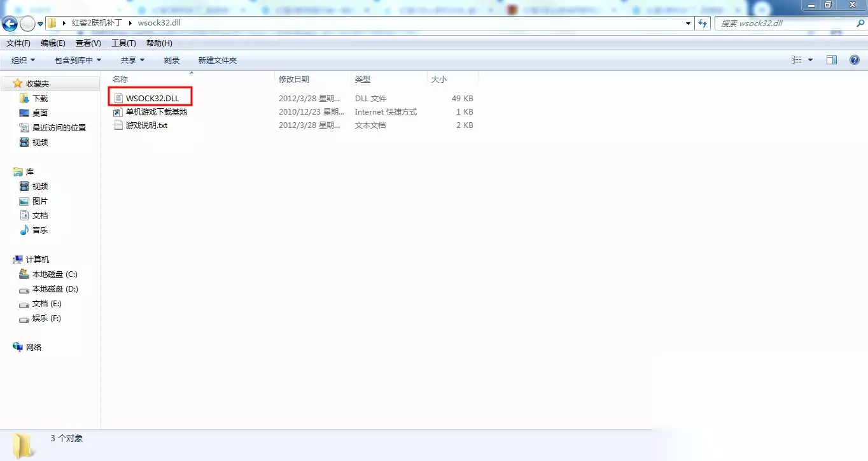Select the 游戏说明.txt file icon
Screen dimensions: 868x461
118,125
